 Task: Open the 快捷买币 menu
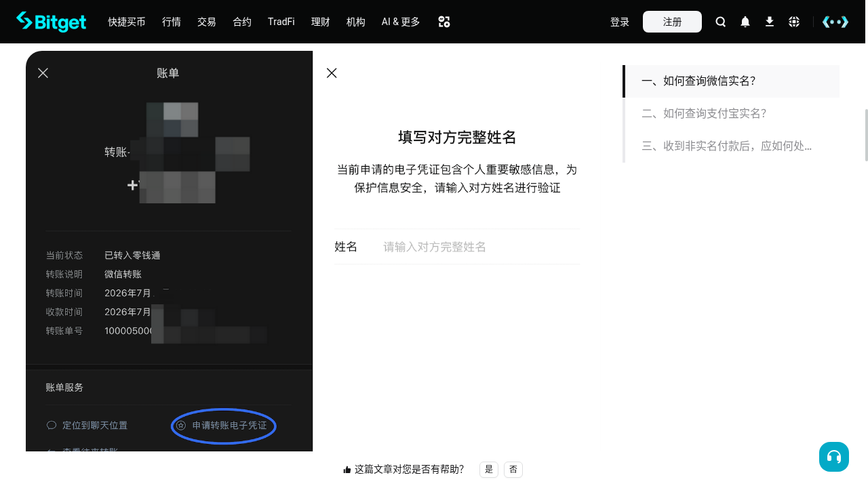coord(127,22)
